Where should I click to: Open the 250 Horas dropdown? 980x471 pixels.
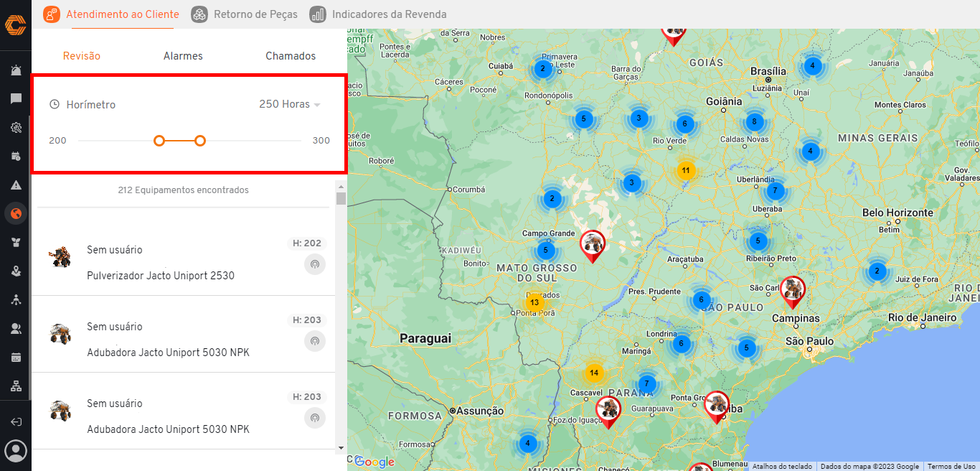[289, 104]
